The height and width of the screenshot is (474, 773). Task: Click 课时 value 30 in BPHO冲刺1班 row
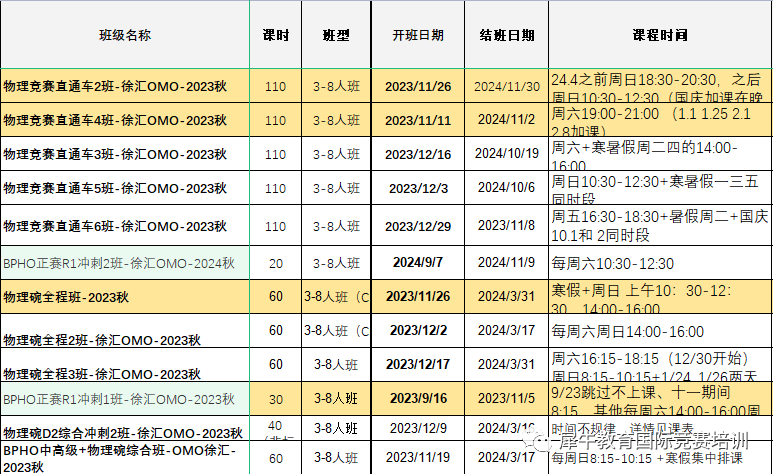276,399
